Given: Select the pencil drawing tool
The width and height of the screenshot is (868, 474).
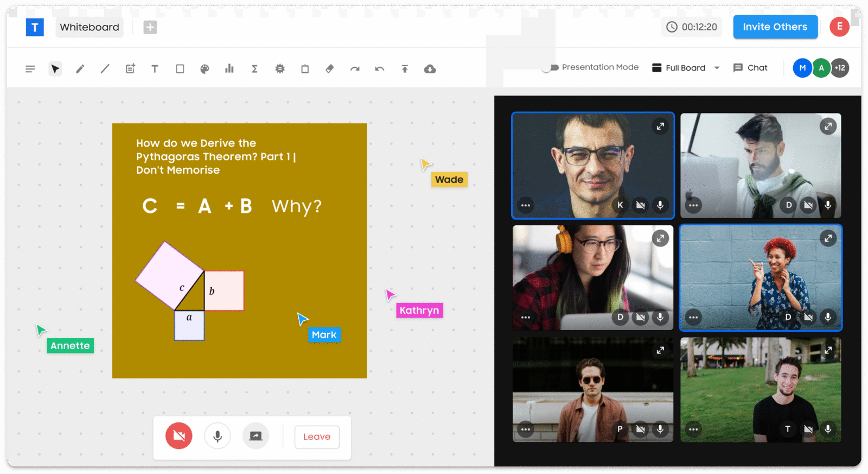Looking at the screenshot, I should [x=80, y=69].
